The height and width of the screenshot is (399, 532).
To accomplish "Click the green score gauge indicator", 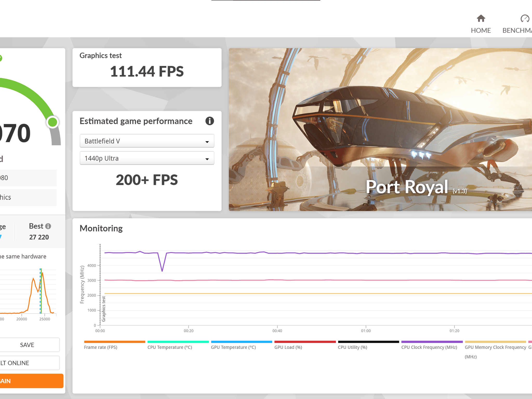I will click(x=53, y=122).
